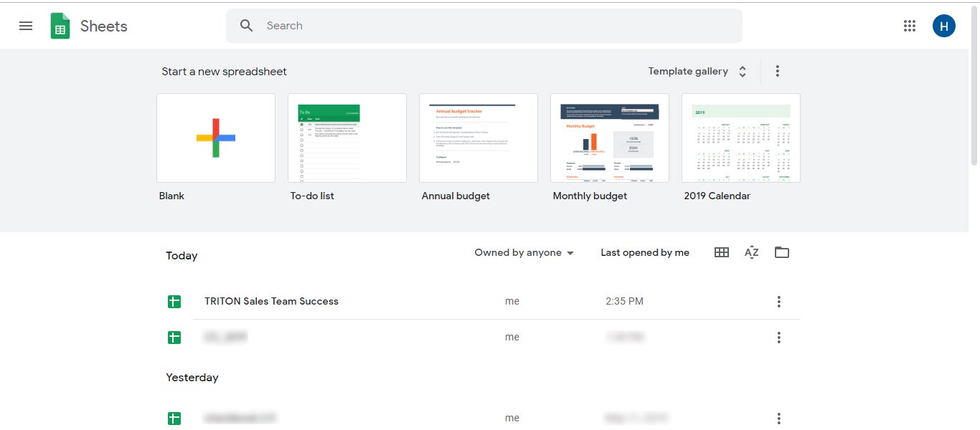The height and width of the screenshot is (430, 980).
Task: Click the Last opened by me column header
Action: pyautogui.click(x=645, y=252)
